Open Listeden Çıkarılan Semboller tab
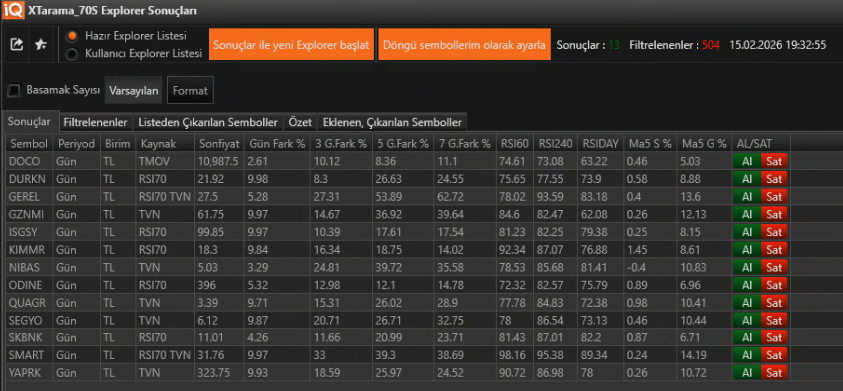Screen dimensions: 843x391 [208, 123]
